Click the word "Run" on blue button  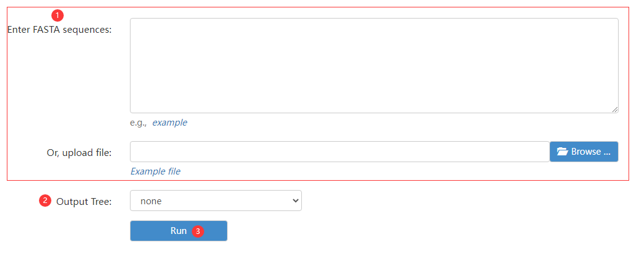point(179,231)
